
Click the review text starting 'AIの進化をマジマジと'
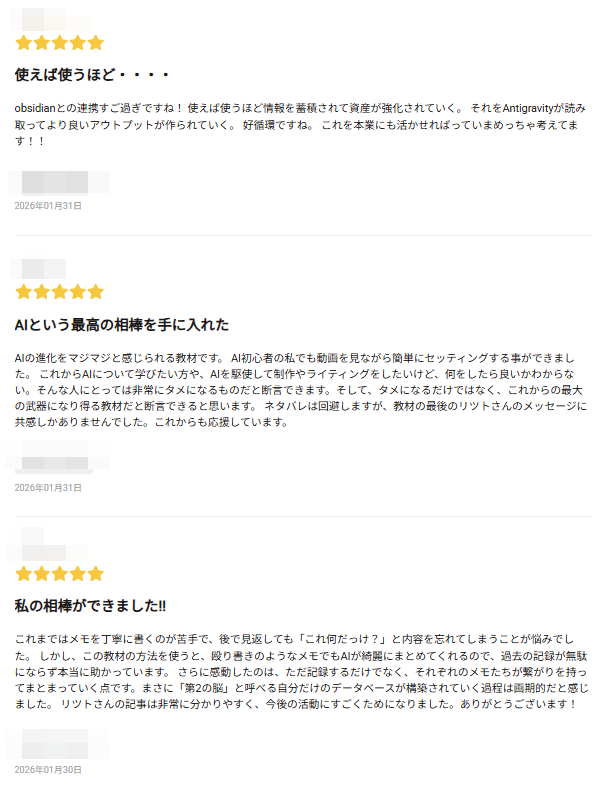[x=300, y=389]
